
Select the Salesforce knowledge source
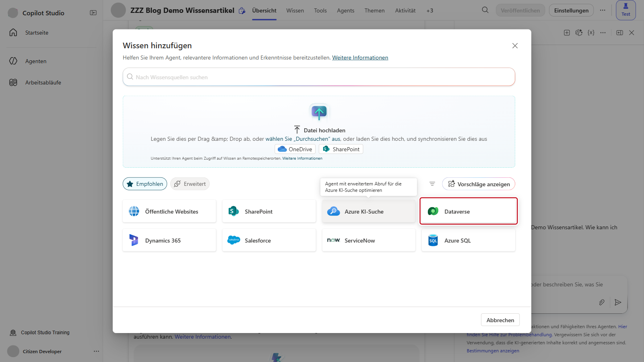[269, 240]
